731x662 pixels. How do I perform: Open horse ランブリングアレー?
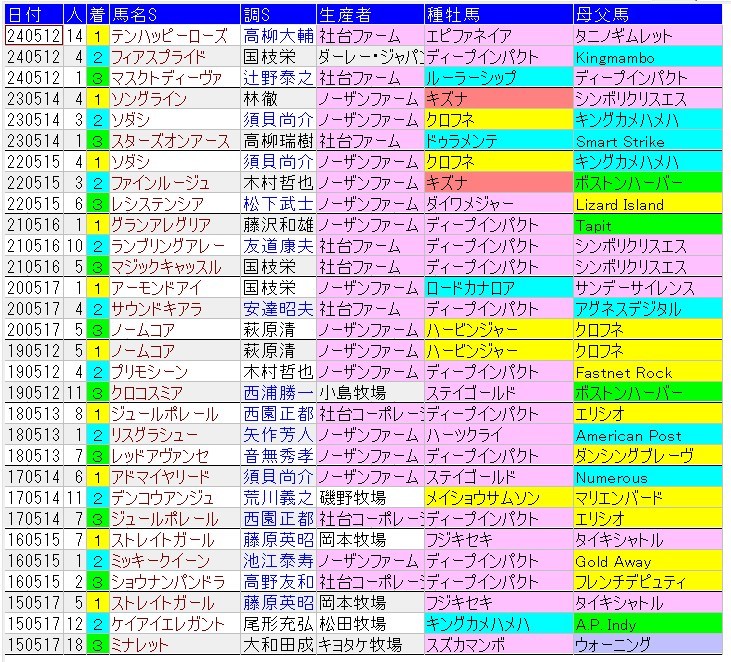click(168, 246)
